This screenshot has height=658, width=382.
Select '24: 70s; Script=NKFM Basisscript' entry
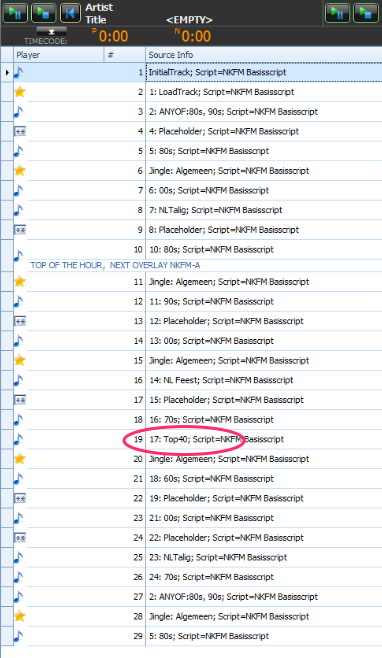click(x=211, y=577)
